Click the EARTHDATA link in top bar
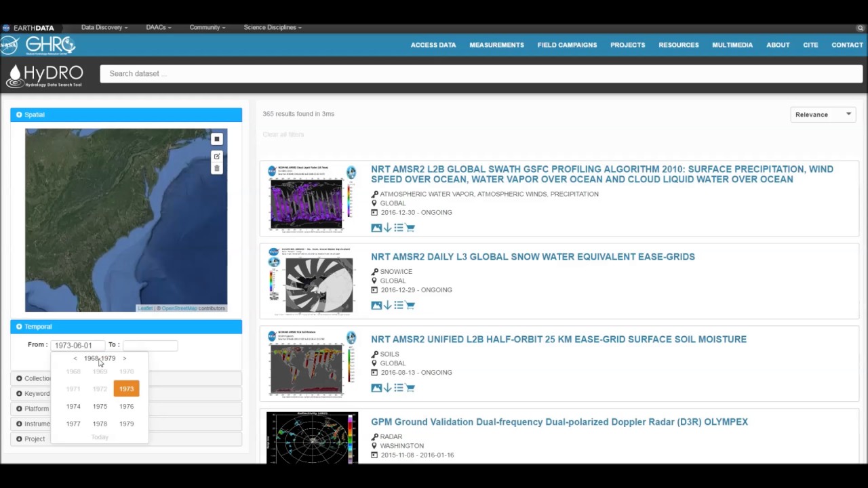 [x=33, y=28]
